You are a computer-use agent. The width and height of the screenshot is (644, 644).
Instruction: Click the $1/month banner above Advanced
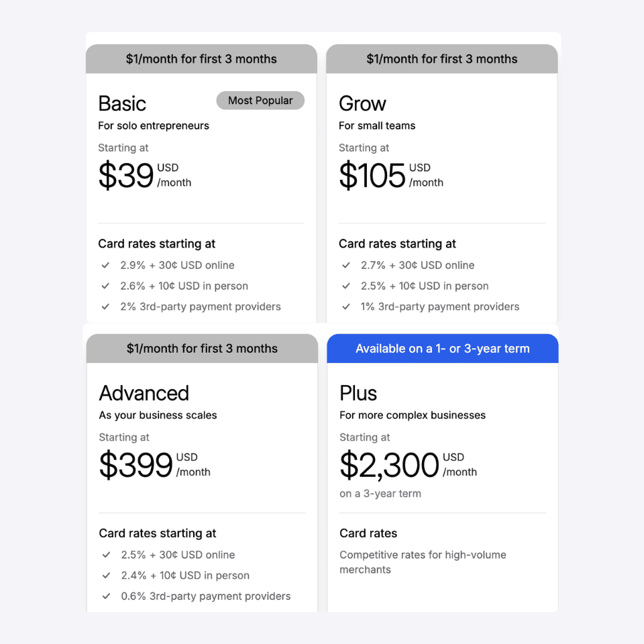pos(202,349)
